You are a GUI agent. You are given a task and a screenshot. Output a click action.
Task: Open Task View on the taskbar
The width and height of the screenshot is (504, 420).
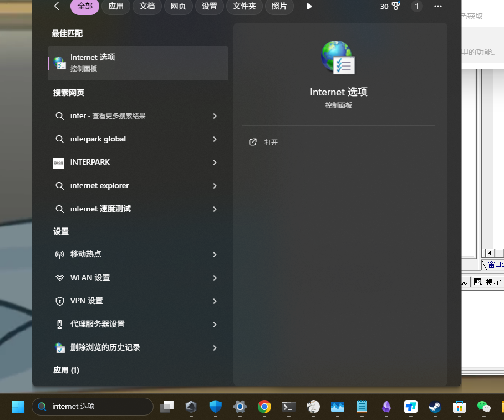pyautogui.click(x=167, y=407)
